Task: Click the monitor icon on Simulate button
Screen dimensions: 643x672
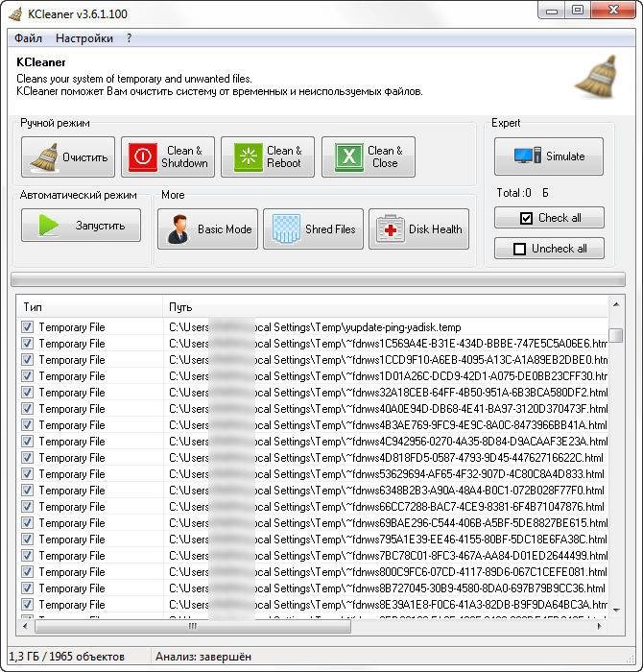Action: (x=527, y=156)
